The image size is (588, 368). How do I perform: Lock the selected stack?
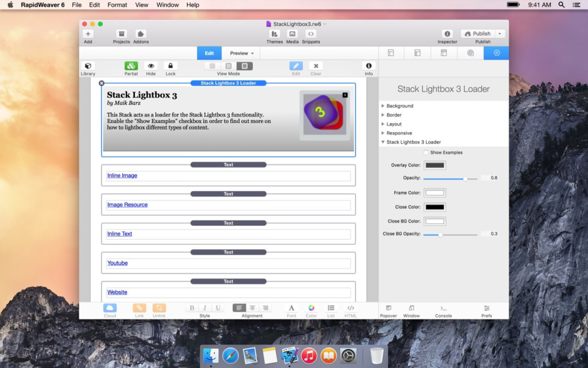pyautogui.click(x=170, y=66)
